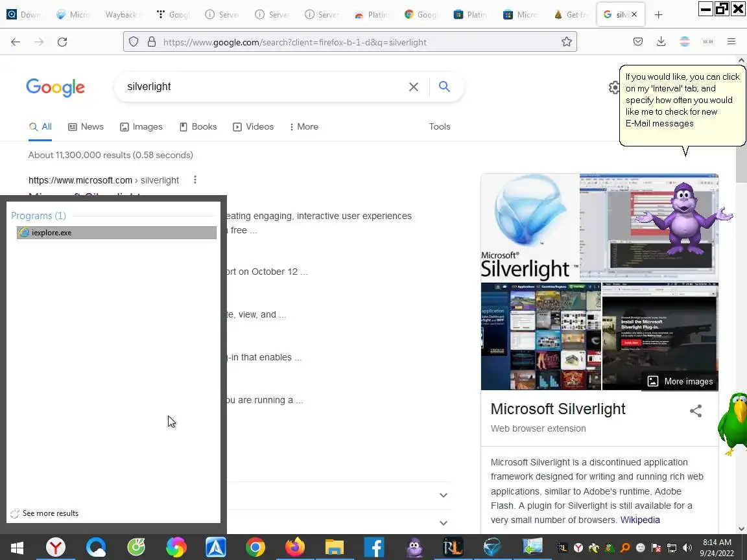The height and width of the screenshot is (560, 747).
Task: Bookmark this page with the star icon
Action: 567,42
